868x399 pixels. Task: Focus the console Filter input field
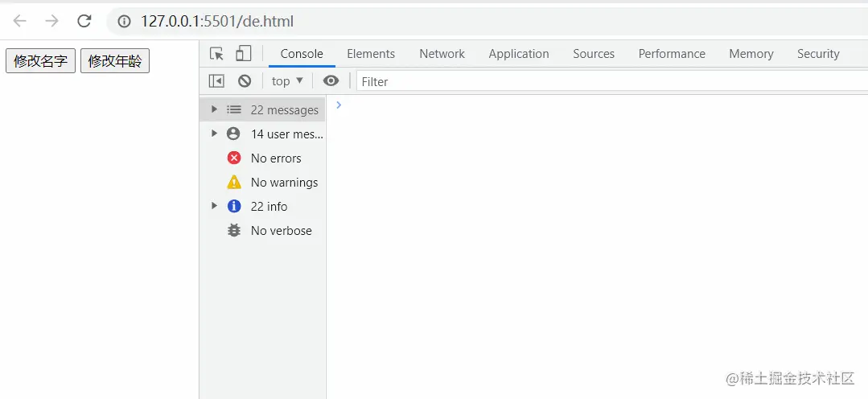[612, 82]
